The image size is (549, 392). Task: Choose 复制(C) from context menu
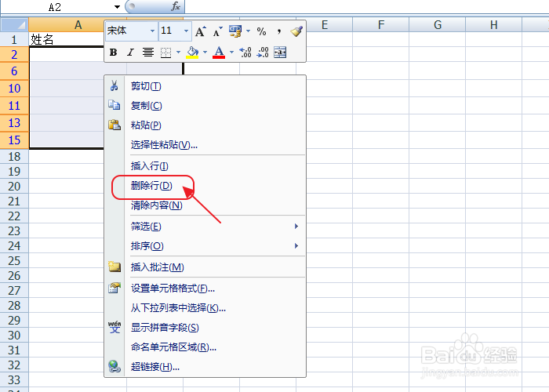pos(205,106)
